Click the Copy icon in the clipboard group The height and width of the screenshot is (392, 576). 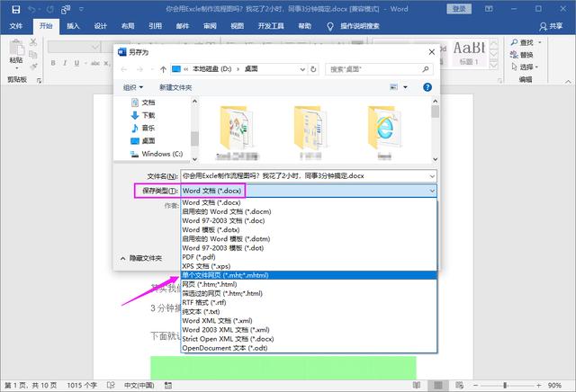click(x=33, y=54)
